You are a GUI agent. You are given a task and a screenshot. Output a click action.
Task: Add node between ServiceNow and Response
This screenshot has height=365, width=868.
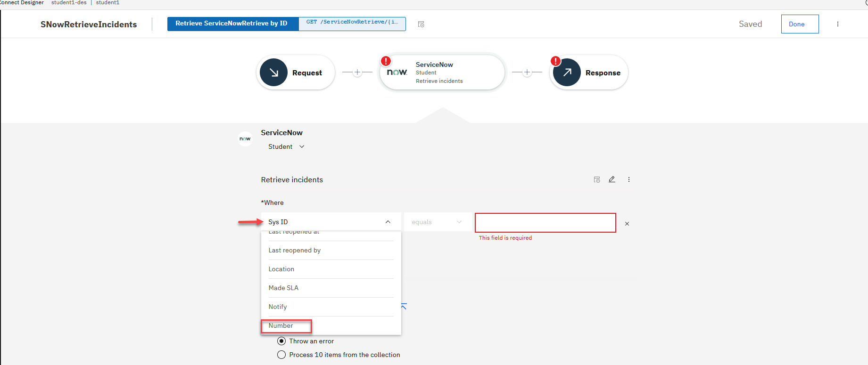pos(527,73)
